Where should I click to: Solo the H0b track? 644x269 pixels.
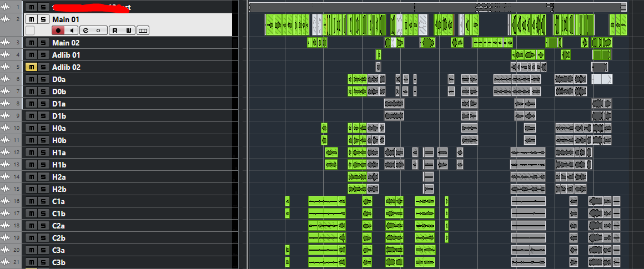43,140
